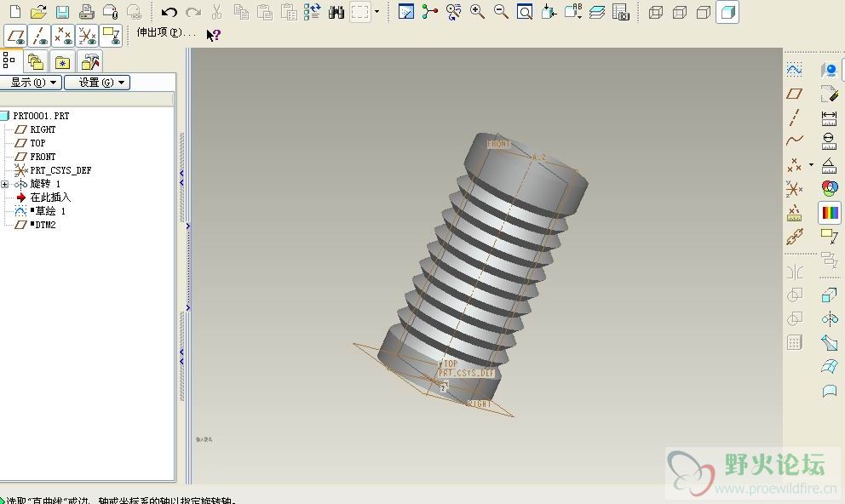
Task: Create a coordinate system from right toolbar
Action: pos(795,189)
